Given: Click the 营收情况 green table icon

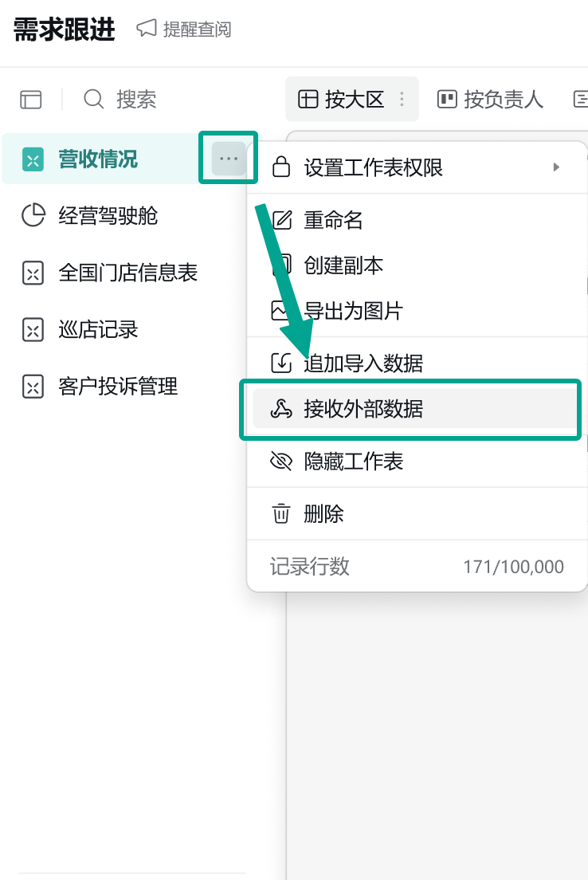Looking at the screenshot, I should click(x=33, y=159).
